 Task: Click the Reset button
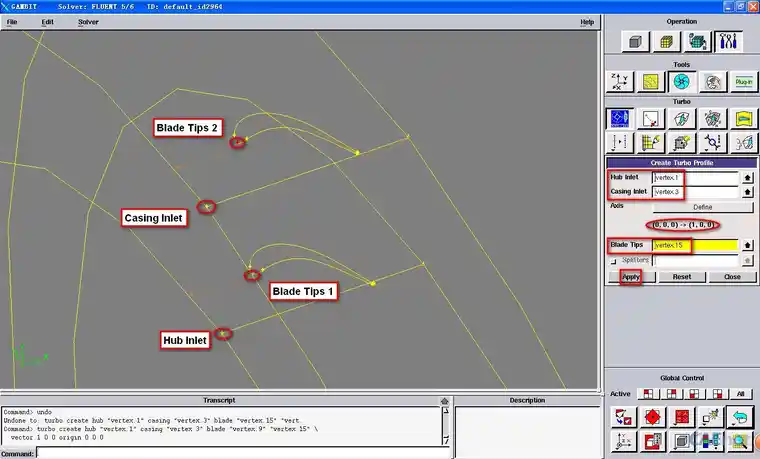681,277
